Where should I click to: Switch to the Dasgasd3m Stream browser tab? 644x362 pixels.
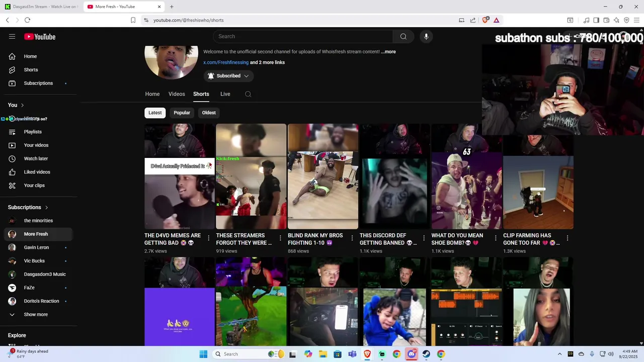click(41, 7)
